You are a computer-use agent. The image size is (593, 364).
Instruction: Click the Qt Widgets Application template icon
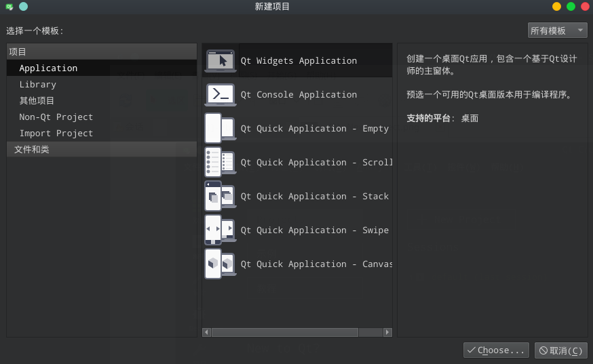pos(220,61)
